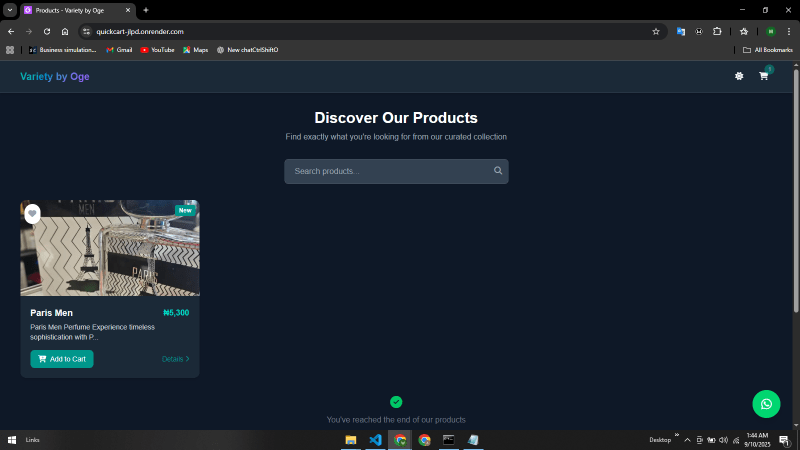This screenshot has height=450, width=800.
Task: Bookmark this page with star icon
Action: click(x=656, y=32)
